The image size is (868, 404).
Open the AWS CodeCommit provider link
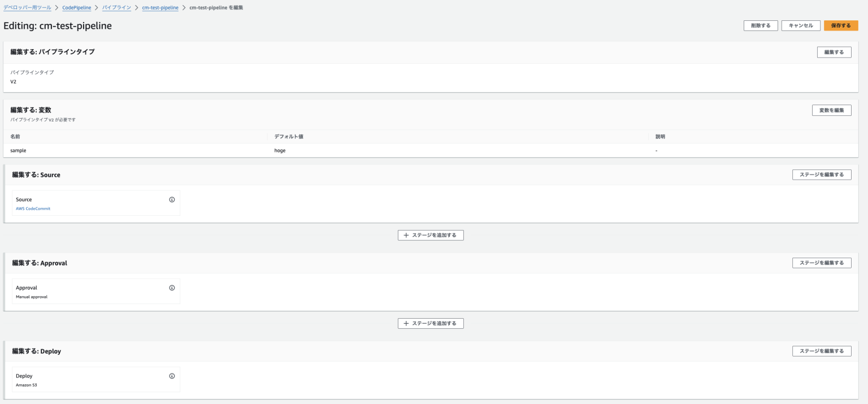point(33,208)
